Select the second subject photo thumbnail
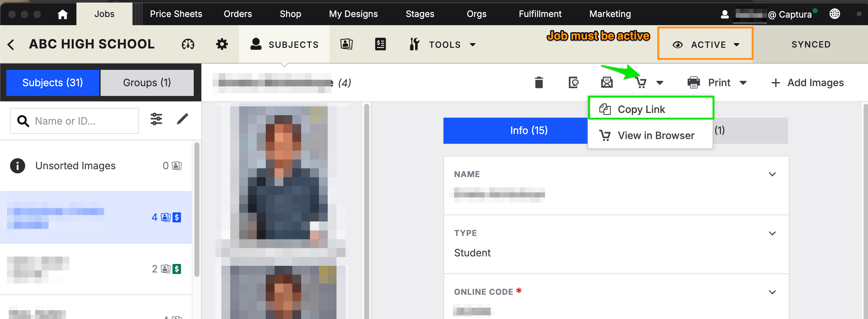The width and height of the screenshot is (868, 319). (x=283, y=292)
